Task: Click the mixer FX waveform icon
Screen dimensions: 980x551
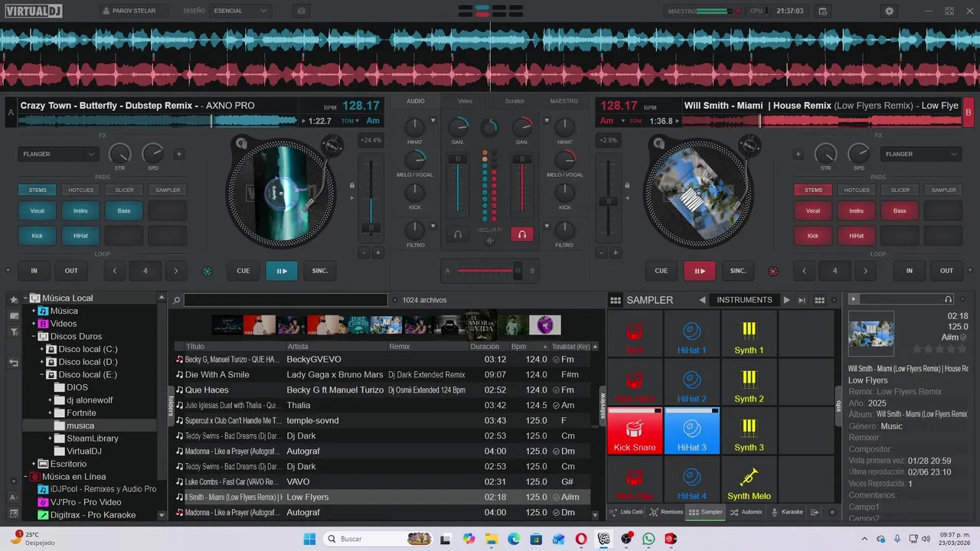Action: [490, 241]
